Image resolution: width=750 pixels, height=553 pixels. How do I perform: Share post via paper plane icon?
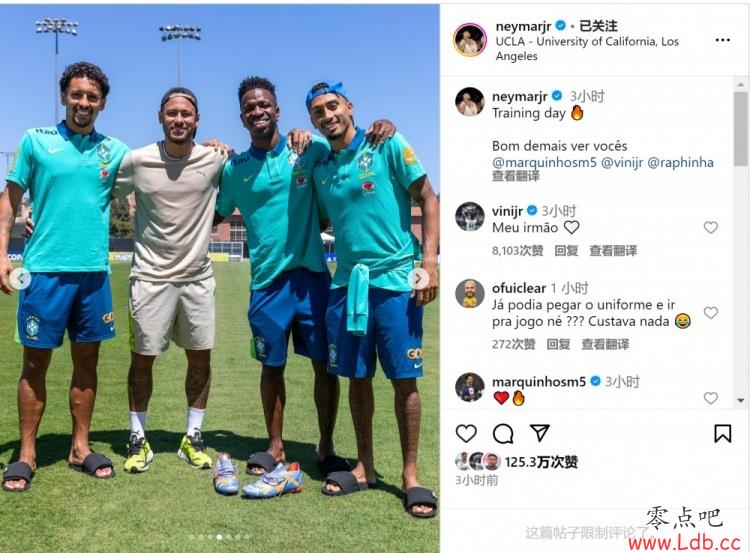click(540, 433)
